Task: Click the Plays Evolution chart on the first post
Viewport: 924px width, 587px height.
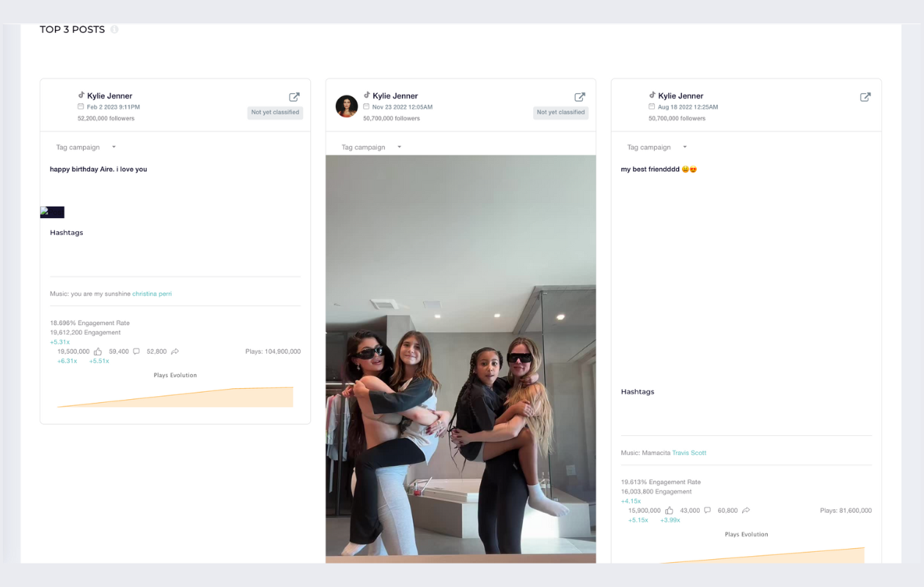Action: [x=175, y=397]
